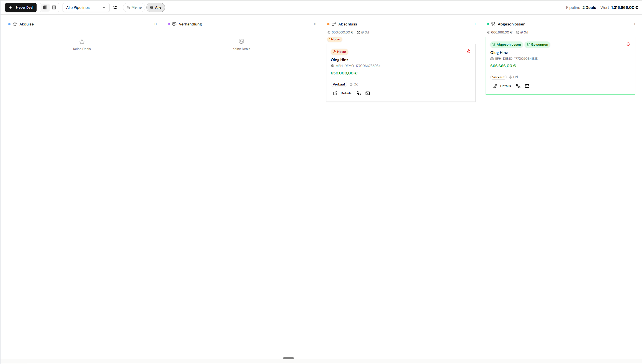Click property ID EFH-DEMO-1770050641818
The image size is (642, 364).
coord(516,59)
